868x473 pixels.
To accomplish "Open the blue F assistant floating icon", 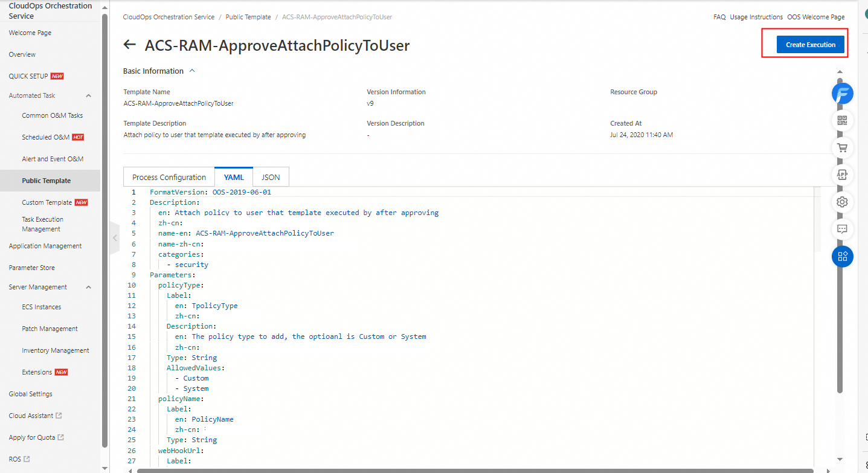I will [x=843, y=94].
